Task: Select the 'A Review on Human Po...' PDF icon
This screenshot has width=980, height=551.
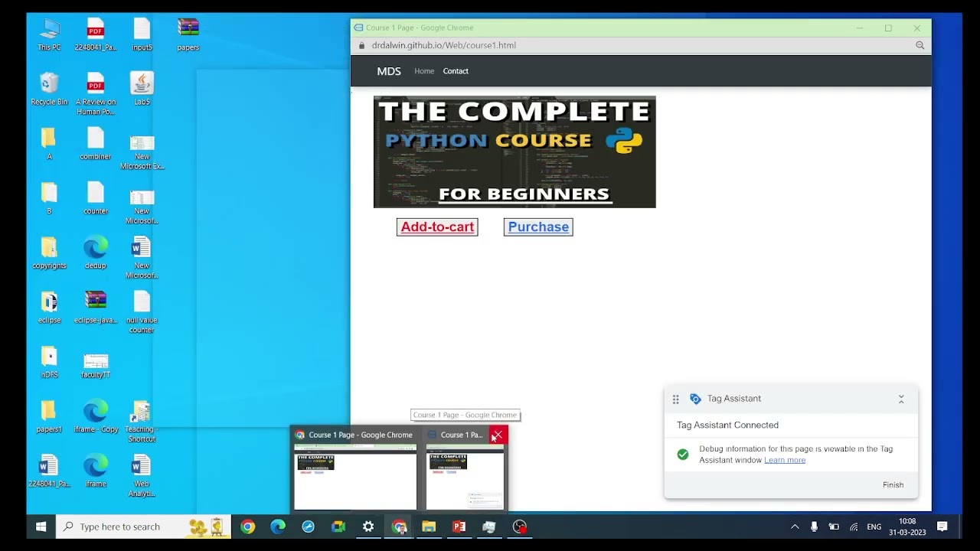Action: pyautogui.click(x=96, y=93)
